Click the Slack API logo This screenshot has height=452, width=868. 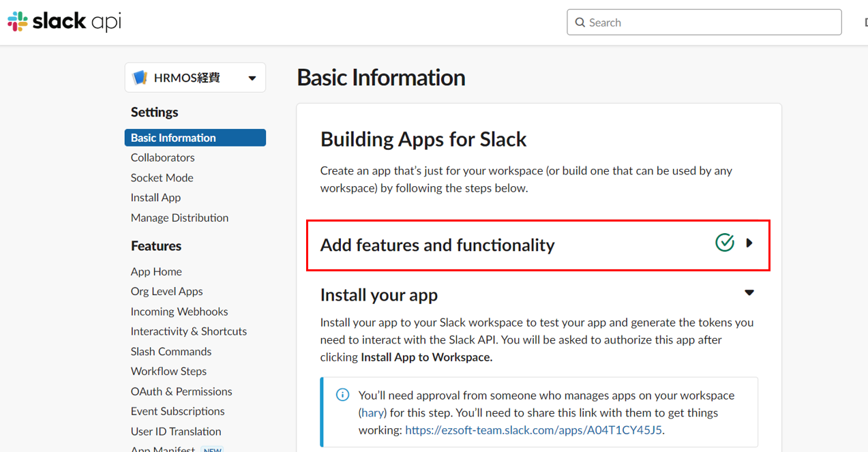[x=64, y=22]
